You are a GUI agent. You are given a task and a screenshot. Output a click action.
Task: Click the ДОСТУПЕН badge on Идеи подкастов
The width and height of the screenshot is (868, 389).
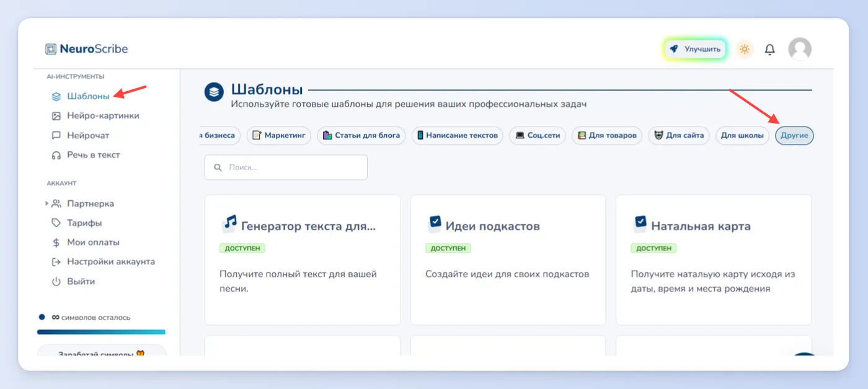pyautogui.click(x=448, y=248)
